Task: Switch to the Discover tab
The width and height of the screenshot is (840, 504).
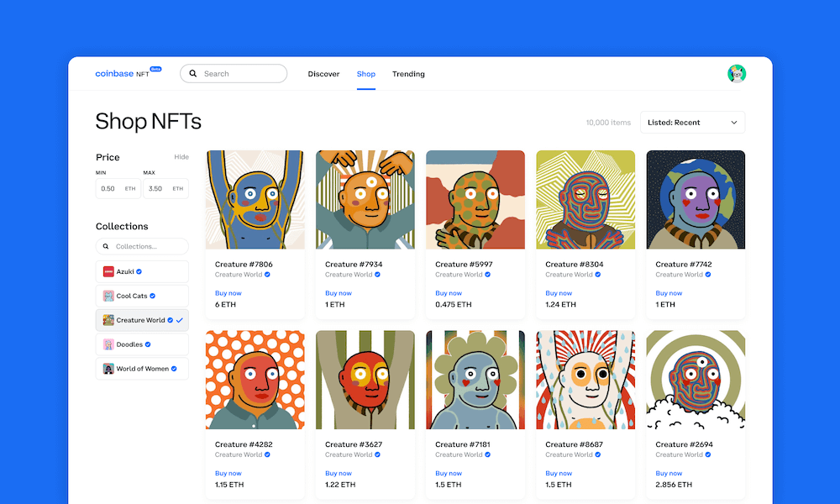Action: [323, 74]
